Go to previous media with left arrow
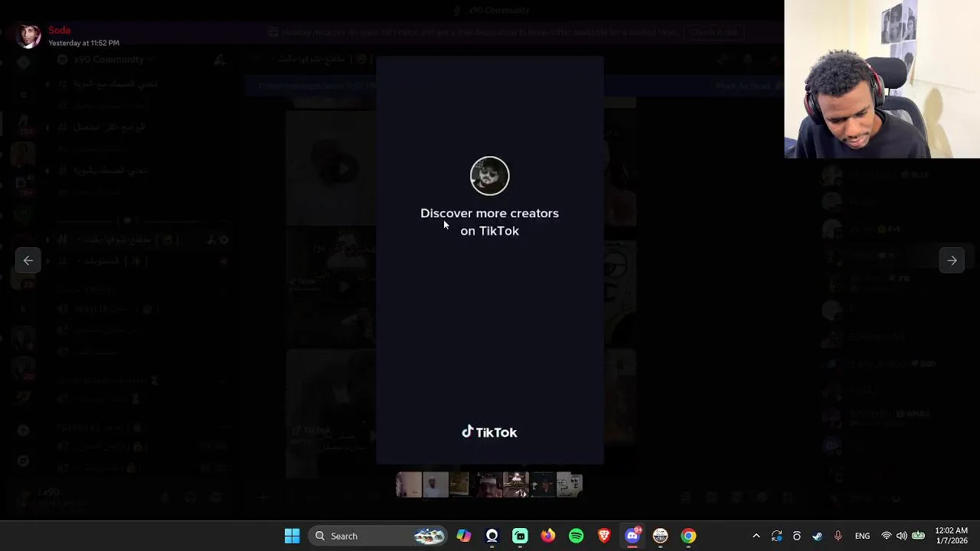 click(28, 260)
